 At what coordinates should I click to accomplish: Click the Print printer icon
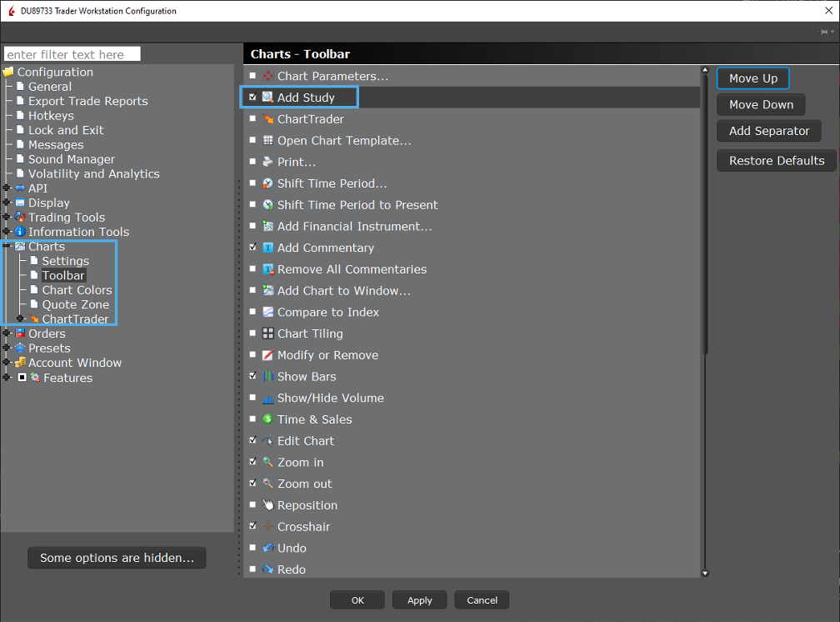pos(267,162)
